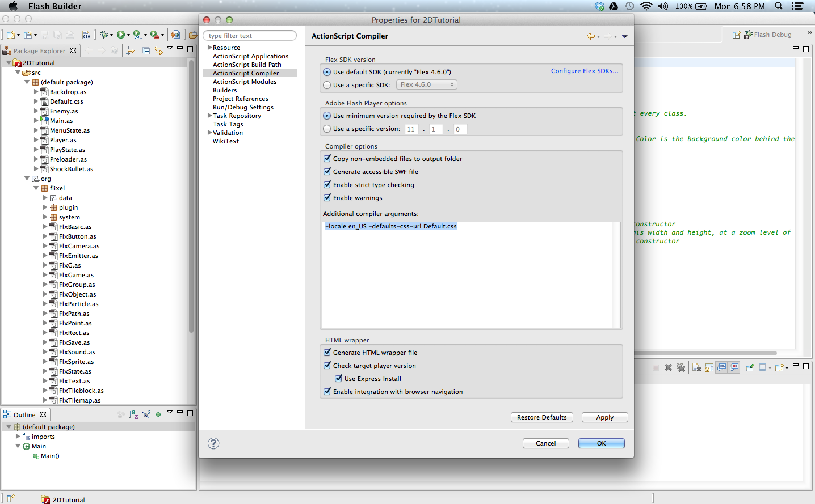The height and width of the screenshot is (504, 815).
Task: Switch to the Outline tab
Action: pos(24,415)
